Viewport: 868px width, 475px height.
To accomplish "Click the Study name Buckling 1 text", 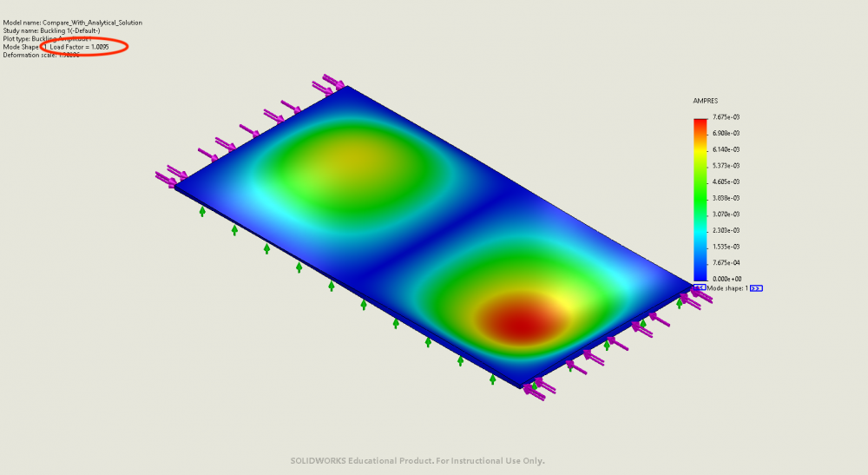I will (x=51, y=30).
